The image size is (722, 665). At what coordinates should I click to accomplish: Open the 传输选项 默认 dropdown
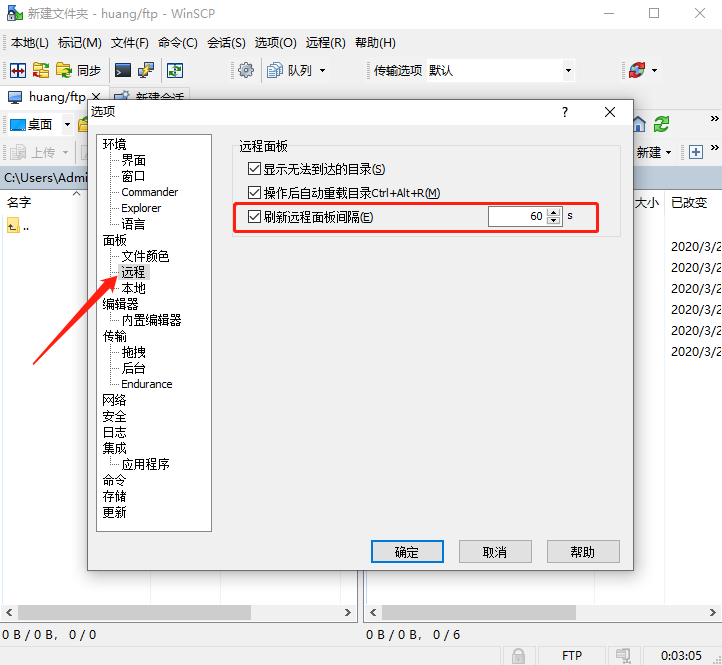pyautogui.click(x=568, y=70)
